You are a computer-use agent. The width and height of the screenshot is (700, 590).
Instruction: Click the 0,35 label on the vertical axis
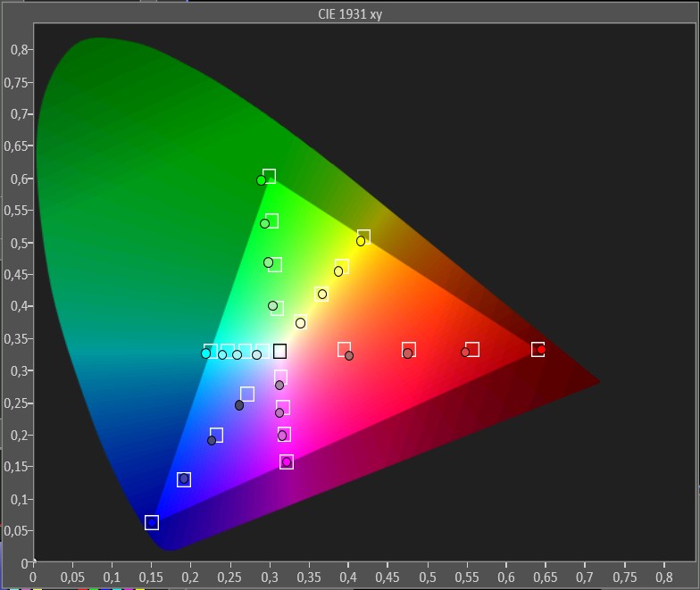click(x=15, y=339)
